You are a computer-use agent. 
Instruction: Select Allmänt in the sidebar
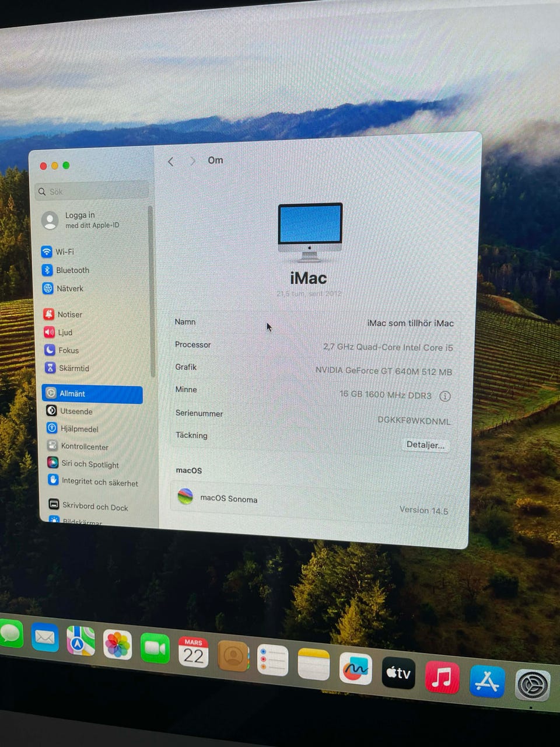click(x=92, y=394)
